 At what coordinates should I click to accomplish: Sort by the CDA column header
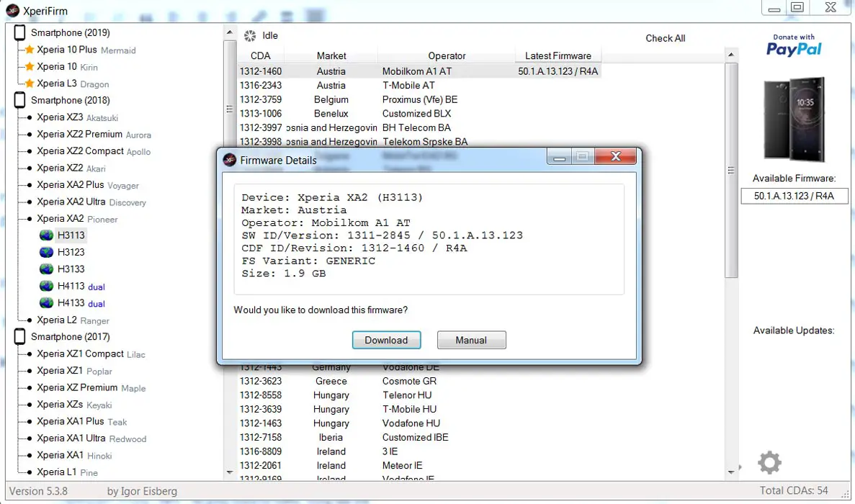261,55
